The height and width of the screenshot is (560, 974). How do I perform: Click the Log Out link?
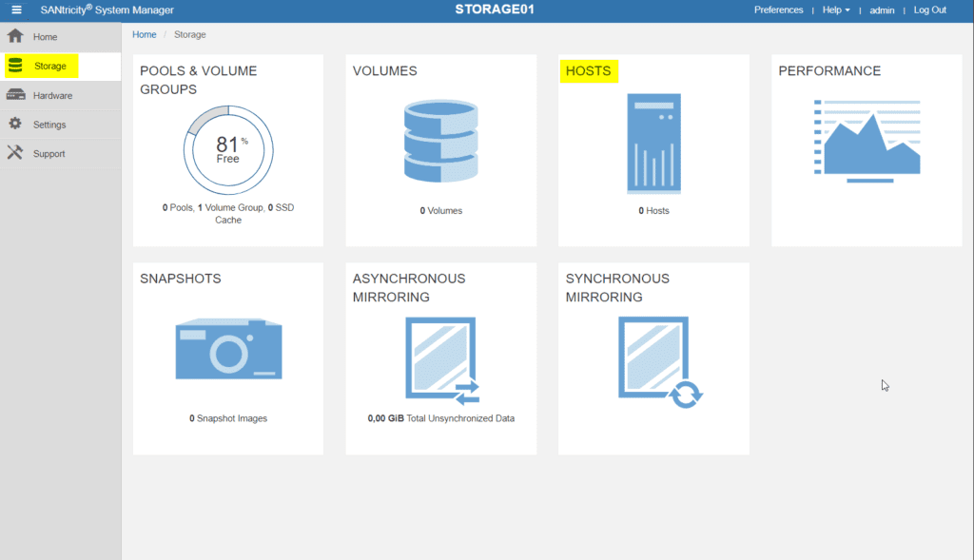[x=929, y=10]
